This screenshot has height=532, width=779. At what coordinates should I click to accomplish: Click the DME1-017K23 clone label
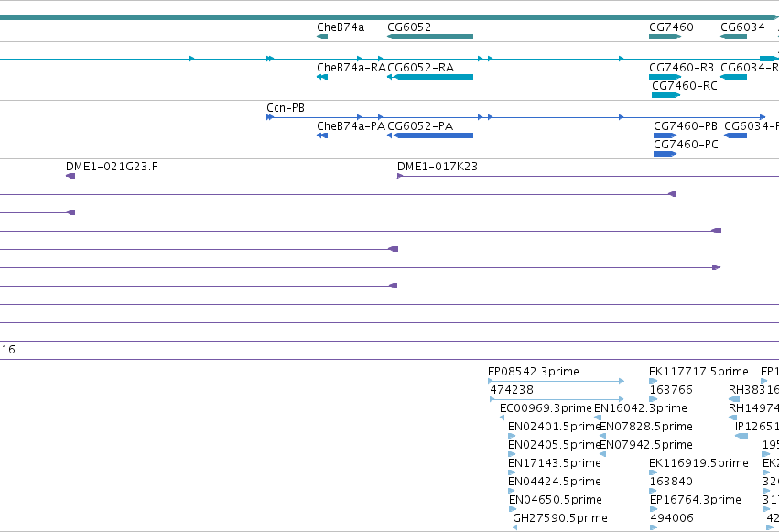[438, 167]
